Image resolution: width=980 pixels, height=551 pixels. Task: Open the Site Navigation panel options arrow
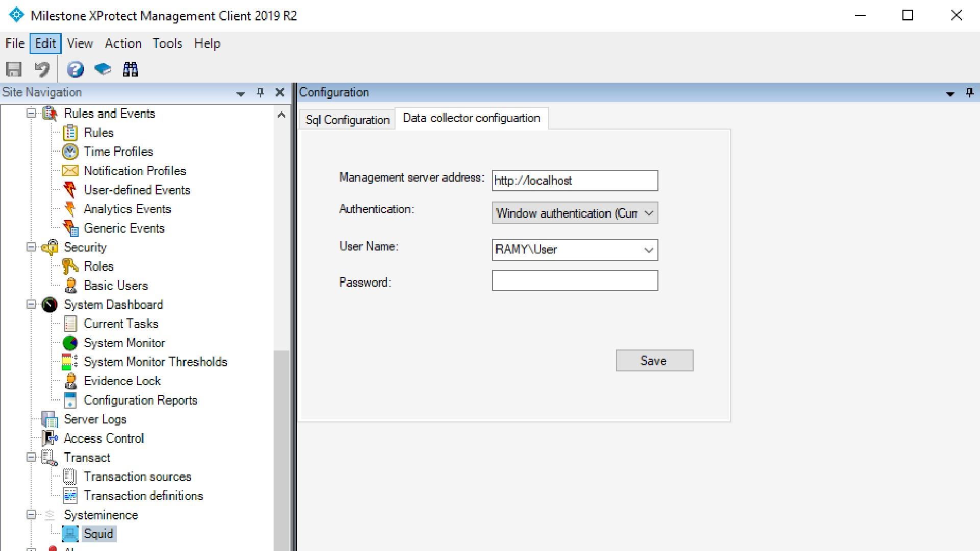tap(241, 93)
